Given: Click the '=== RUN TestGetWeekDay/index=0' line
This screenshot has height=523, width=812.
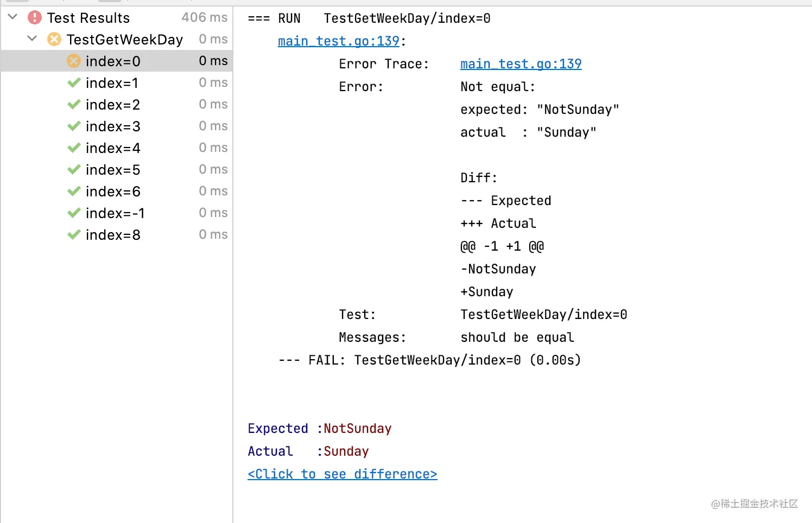Looking at the screenshot, I should 369,18.
